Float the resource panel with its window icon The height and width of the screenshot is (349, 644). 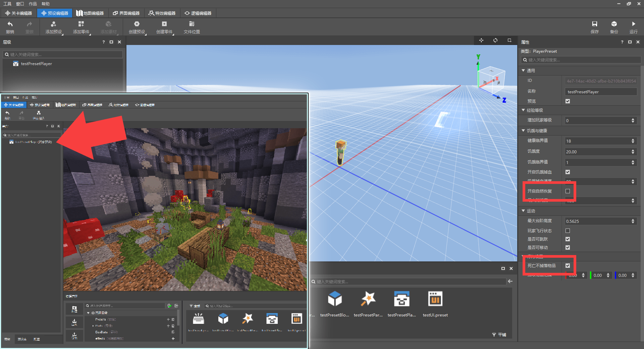[x=503, y=268]
